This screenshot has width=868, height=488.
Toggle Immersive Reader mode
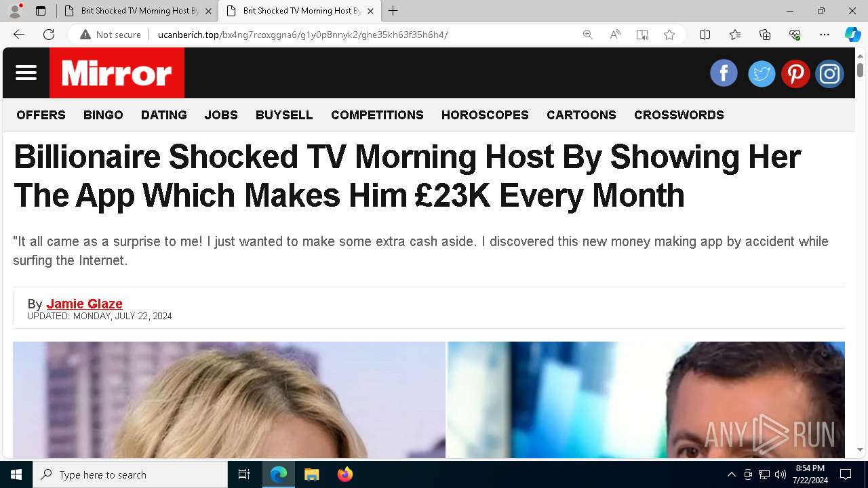pyautogui.click(x=642, y=35)
